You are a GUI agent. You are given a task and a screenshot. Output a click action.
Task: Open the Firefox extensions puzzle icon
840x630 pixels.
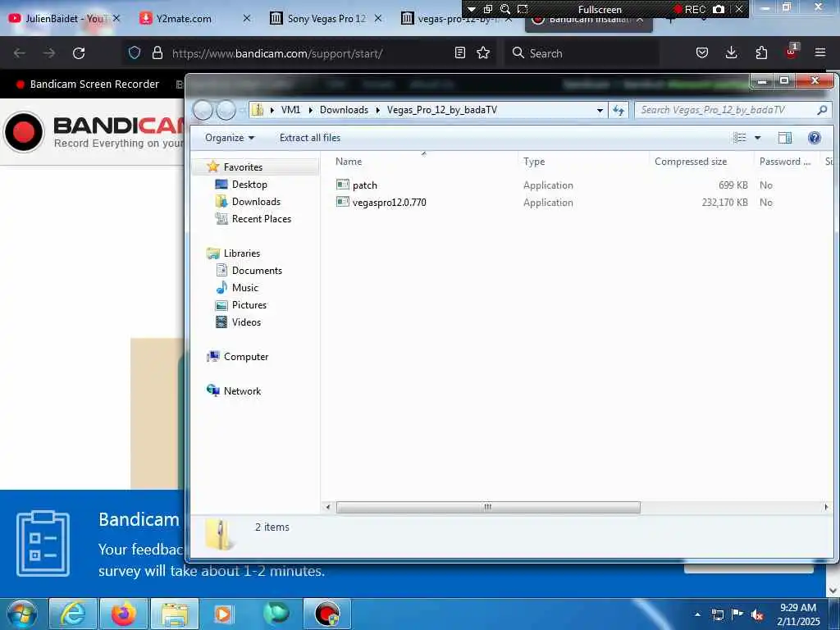[x=761, y=52]
